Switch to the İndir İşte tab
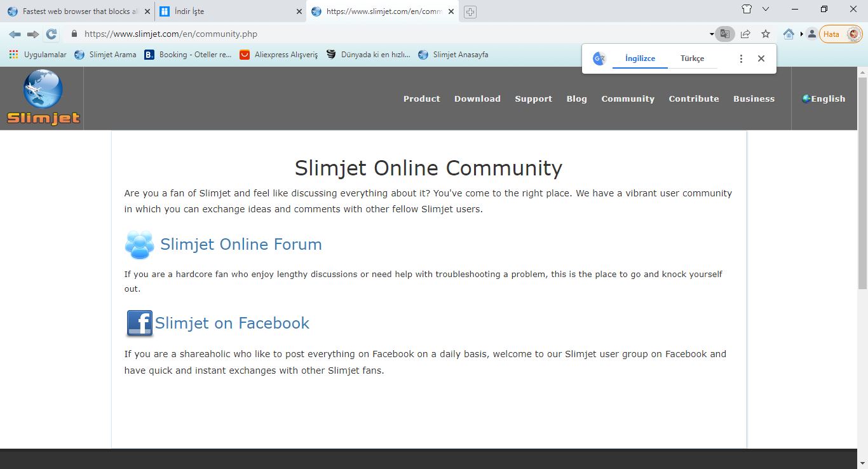Screen dimensions: 868x469 (230, 11)
